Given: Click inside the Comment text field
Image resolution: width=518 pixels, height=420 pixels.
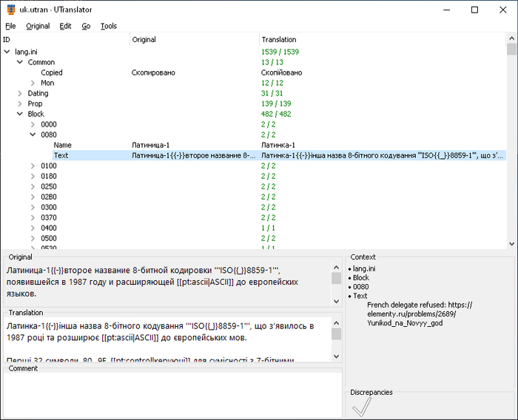Looking at the screenshot, I should click(170, 392).
